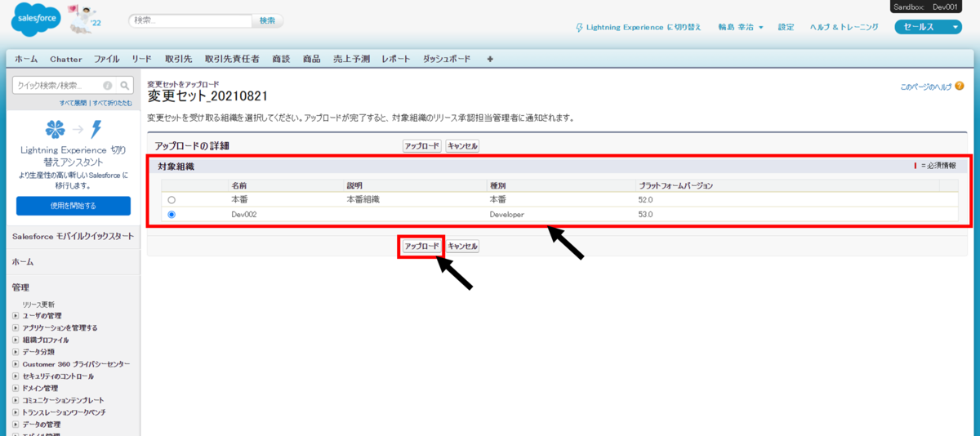Click the ホーム section in the sidebar

pos(22,262)
